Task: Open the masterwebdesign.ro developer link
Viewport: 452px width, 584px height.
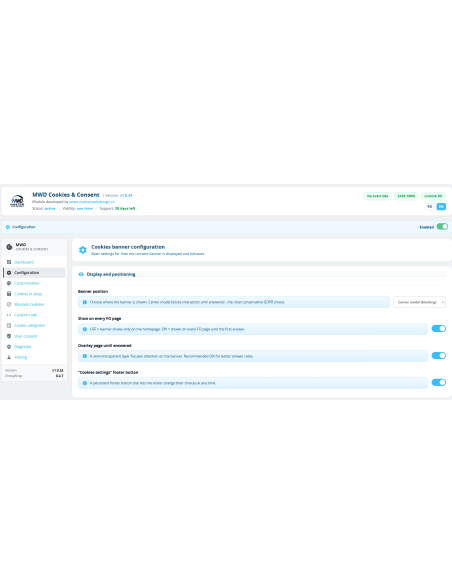Action: pos(92,201)
